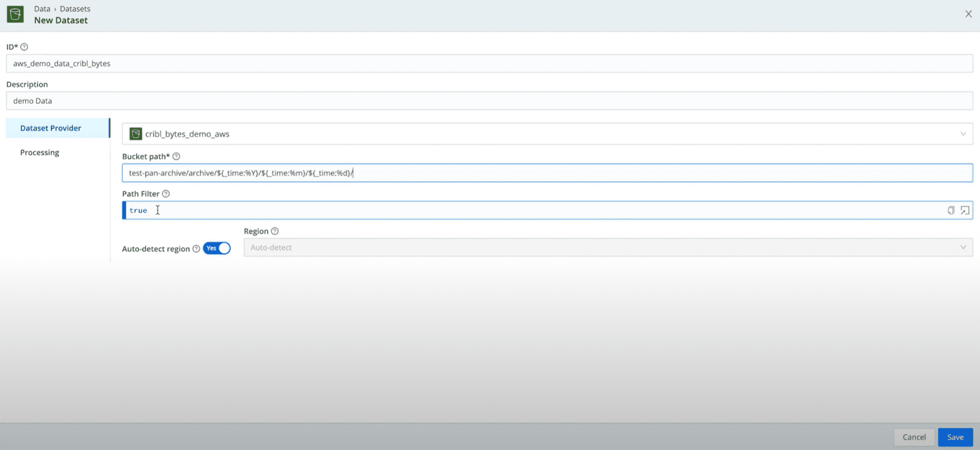Disable the Auto-detect region toggle
The width and height of the screenshot is (980, 450).
click(217, 248)
